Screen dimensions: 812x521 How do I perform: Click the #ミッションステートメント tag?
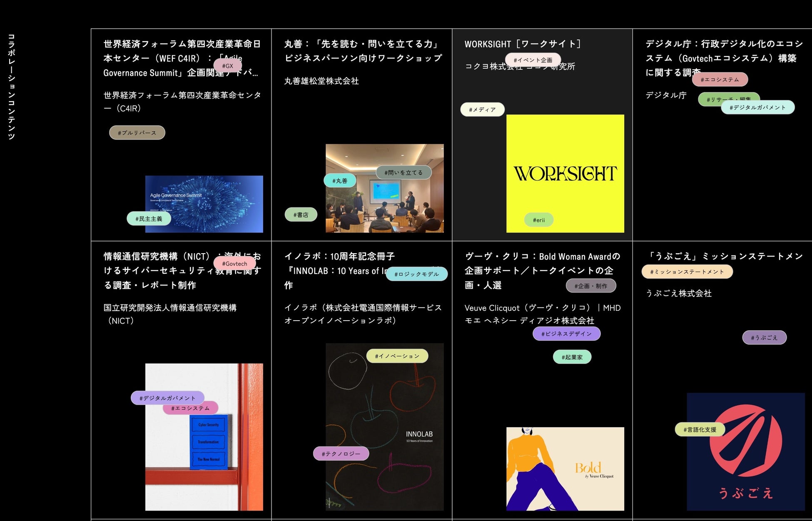pyautogui.click(x=687, y=272)
